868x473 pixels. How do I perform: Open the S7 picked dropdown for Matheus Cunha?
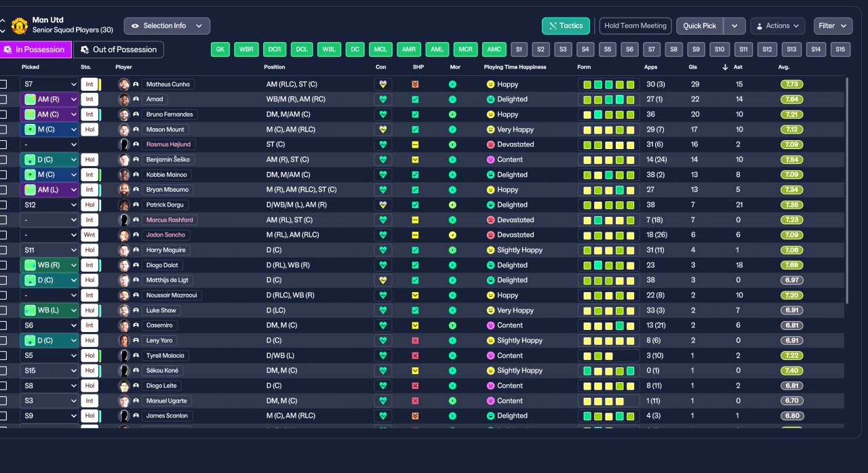(50, 84)
